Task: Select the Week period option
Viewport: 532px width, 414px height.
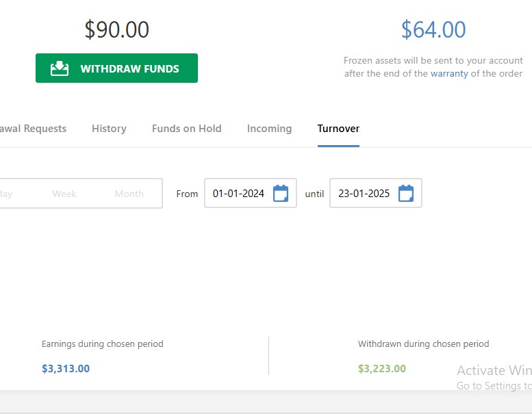Action: point(64,194)
